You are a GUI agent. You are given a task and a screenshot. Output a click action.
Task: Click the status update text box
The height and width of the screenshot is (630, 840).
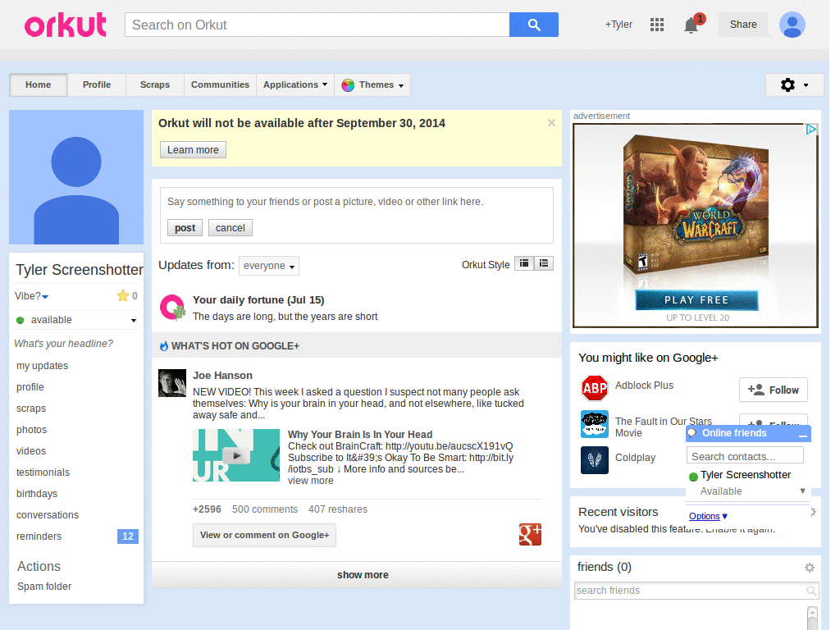tap(356, 202)
